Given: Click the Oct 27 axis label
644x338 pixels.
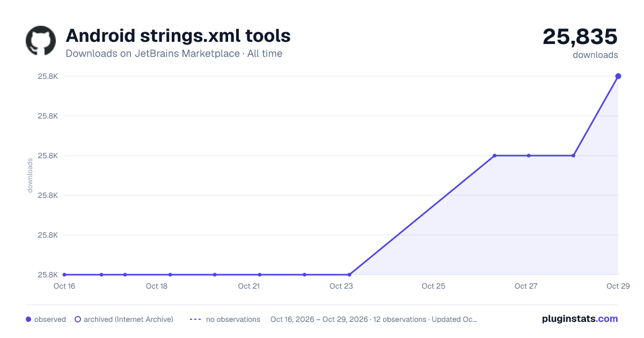Looking at the screenshot, I should (x=526, y=286).
